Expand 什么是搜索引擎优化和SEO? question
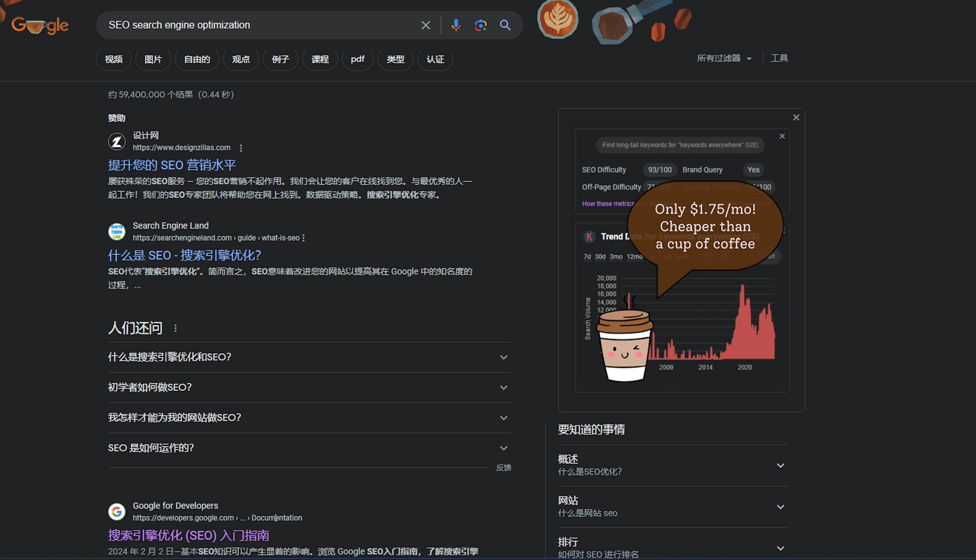Image resolution: width=976 pixels, height=560 pixels. (309, 357)
